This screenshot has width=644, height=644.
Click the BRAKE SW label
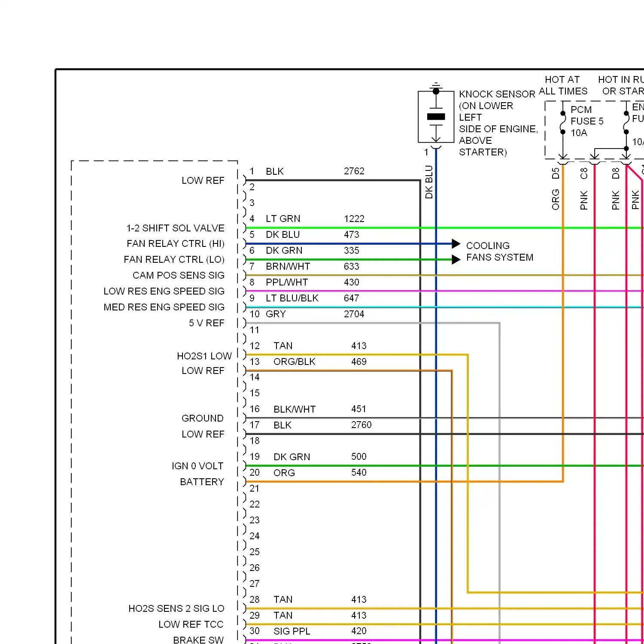198,640
